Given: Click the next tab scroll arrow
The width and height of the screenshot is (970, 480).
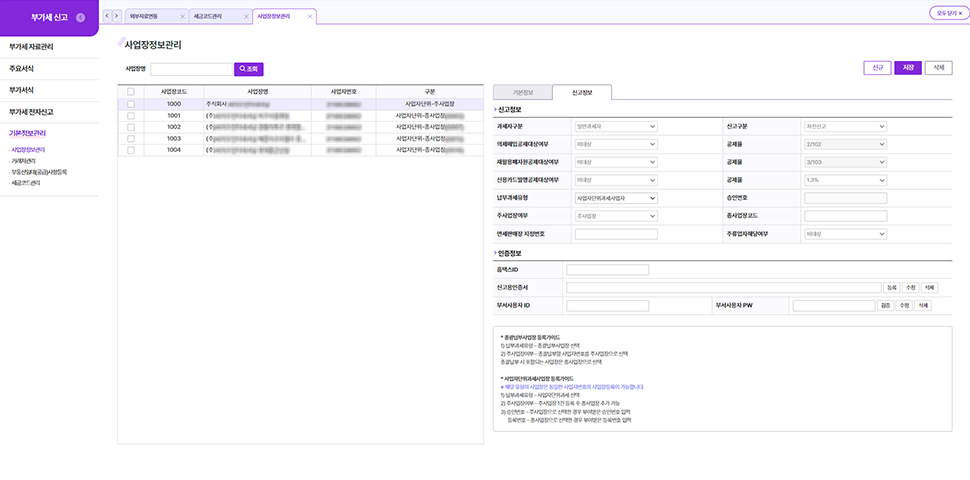Looking at the screenshot, I should (118, 17).
